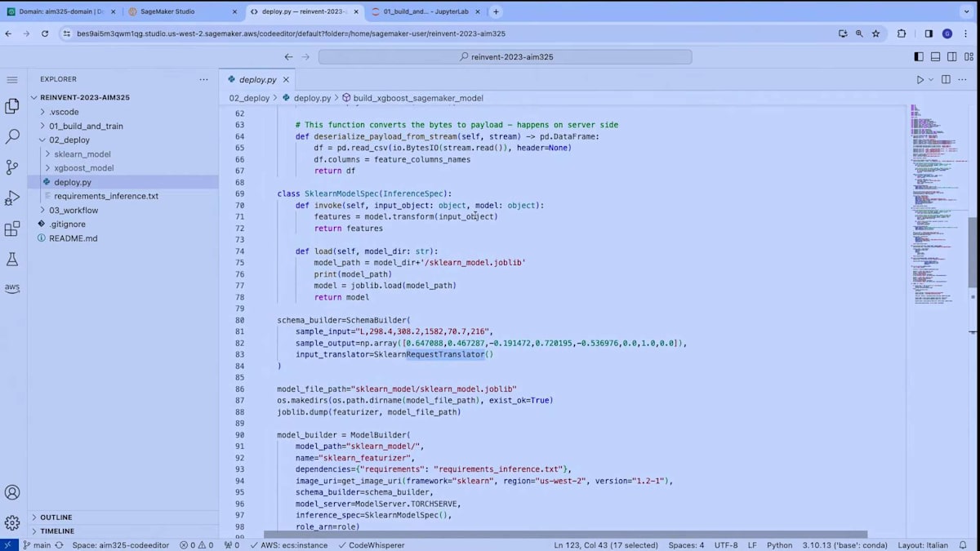Viewport: 980px width, 551px height.
Task: Bookmark this page with star icon
Action: tap(875, 33)
